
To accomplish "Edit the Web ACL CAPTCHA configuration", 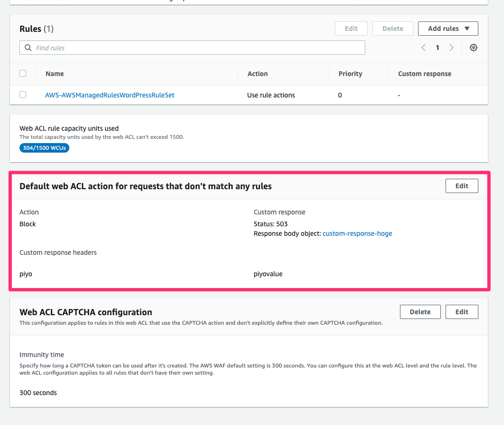I will click(461, 312).
